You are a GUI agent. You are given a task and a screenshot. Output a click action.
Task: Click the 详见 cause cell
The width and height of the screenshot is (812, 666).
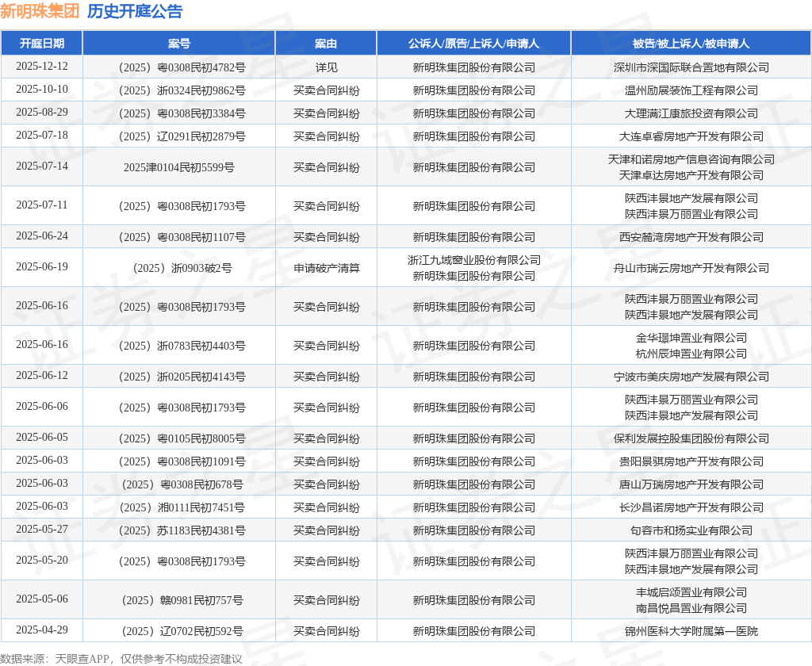click(326, 68)
